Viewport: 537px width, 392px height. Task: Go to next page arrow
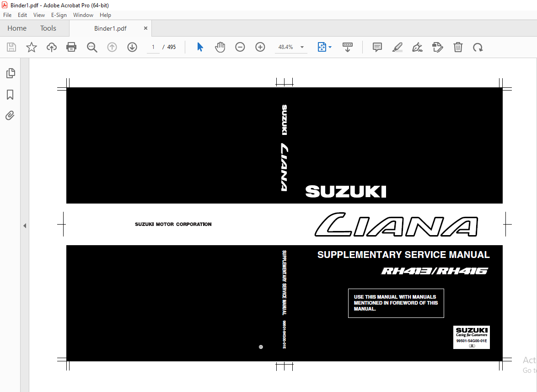pos(132,47)
